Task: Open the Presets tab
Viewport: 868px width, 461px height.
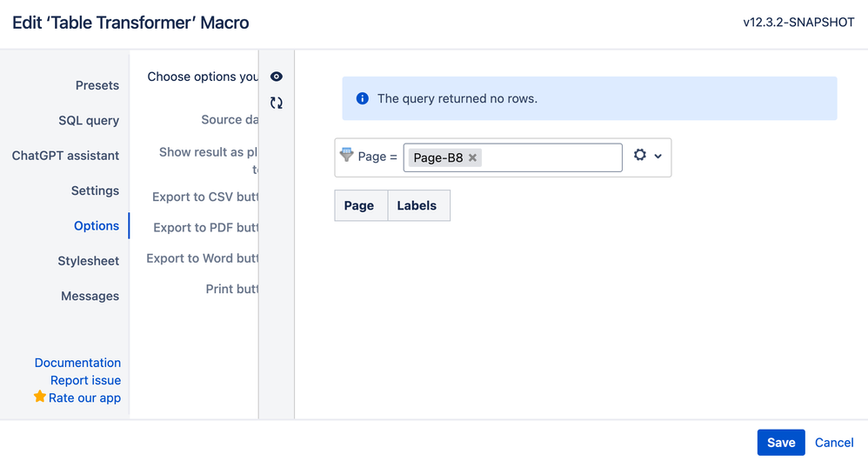Action: 97,85
